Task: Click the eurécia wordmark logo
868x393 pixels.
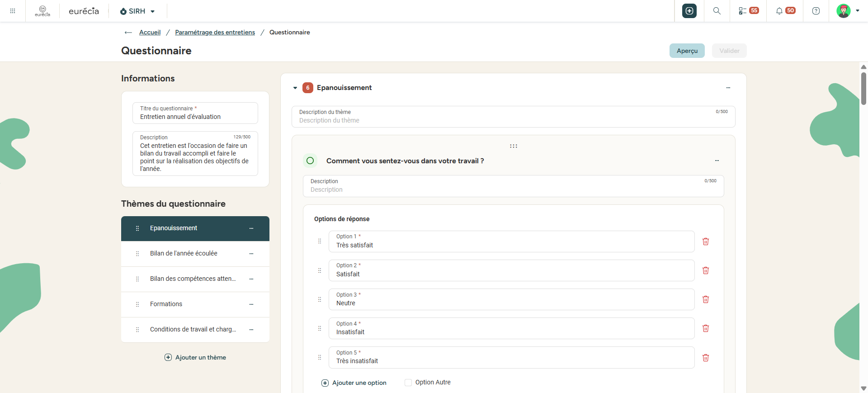Action: click(x=84, y=11)
